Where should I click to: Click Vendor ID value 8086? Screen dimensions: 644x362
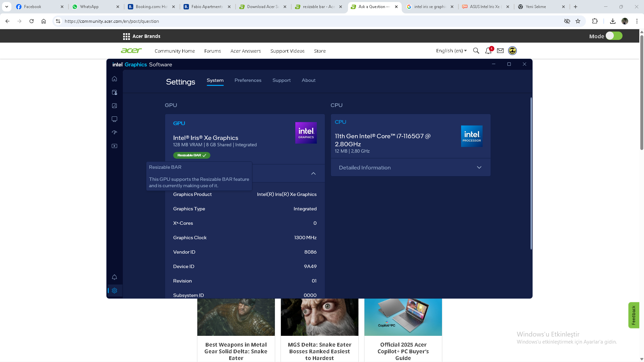point(310,252)
